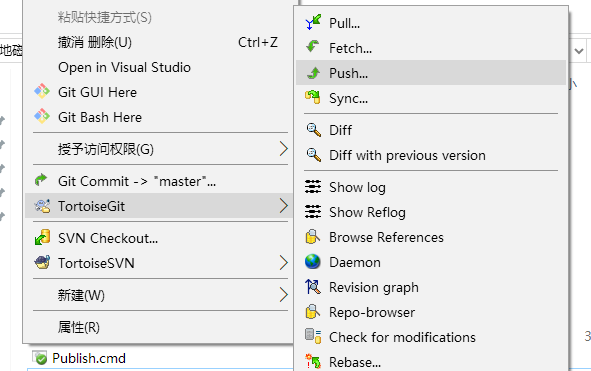
Task: Click the magnifier icon next to Diff
Action: (313, 130)
